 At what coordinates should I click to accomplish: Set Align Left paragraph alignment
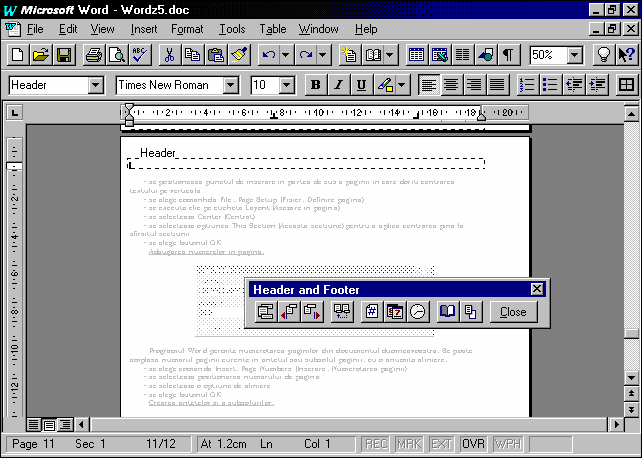click(429, 85)
